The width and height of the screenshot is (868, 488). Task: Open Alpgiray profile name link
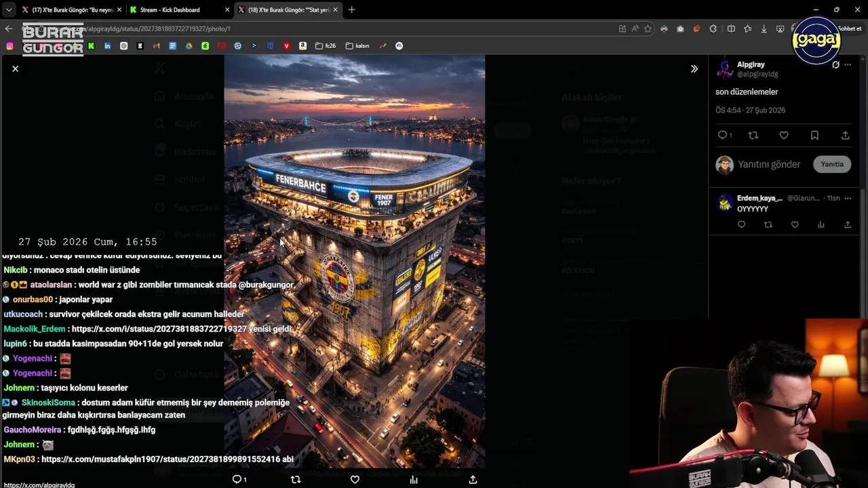[x=751, y=64]
